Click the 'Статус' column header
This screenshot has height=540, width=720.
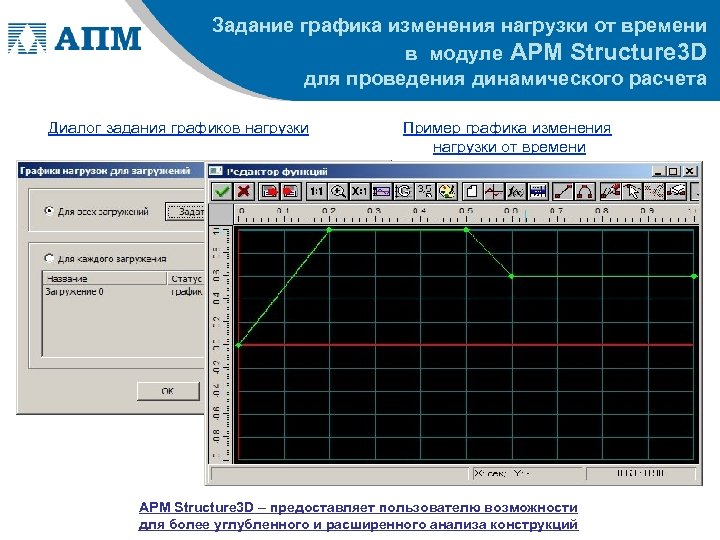tap(186, 278)
